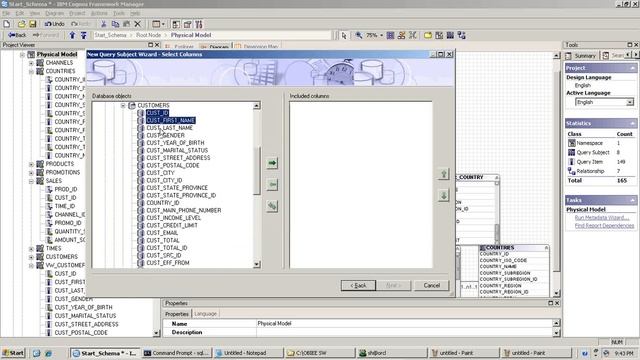Click the Copy toolbar icon

115,24
